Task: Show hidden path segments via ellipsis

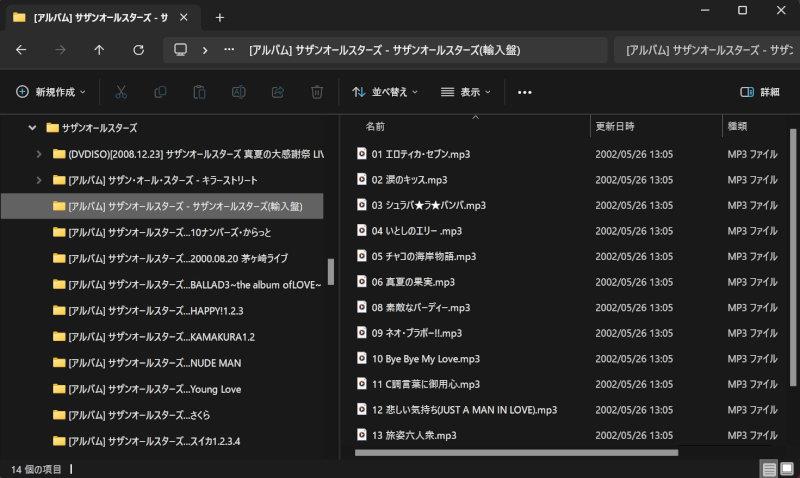Action: click(229, 49)
